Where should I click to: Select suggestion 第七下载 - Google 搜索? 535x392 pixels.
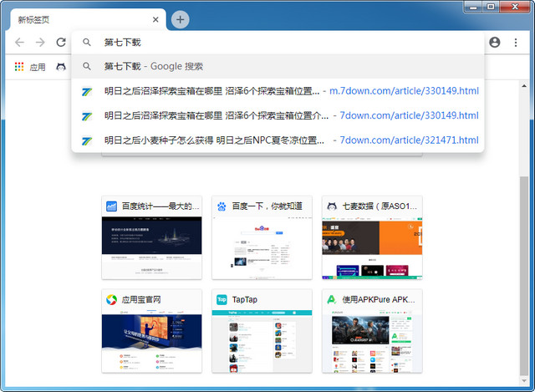(x=278, y=66)
